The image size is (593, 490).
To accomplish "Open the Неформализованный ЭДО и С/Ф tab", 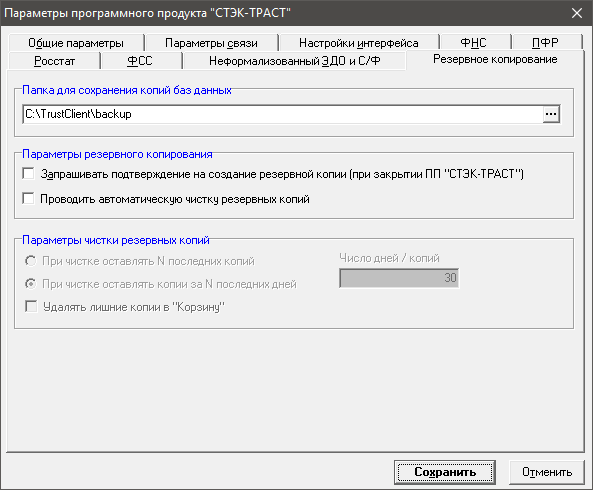I will coord(295,61).
